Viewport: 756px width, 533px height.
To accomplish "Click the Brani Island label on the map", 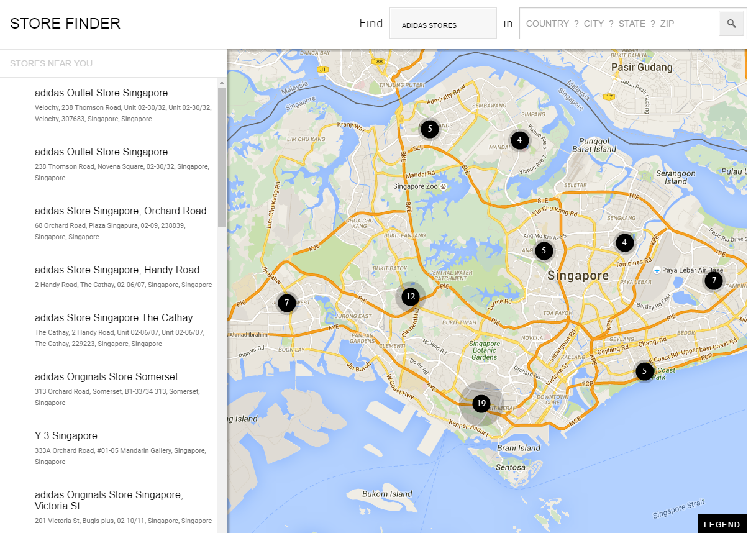I will tap(519, 448).
